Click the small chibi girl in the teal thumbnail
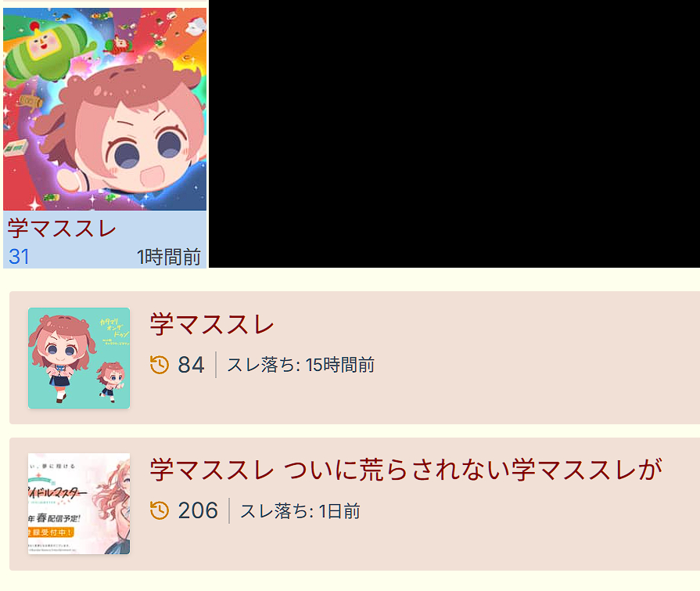Image resolution: width=700 pixels, height=591 pixels. point(111,380)
